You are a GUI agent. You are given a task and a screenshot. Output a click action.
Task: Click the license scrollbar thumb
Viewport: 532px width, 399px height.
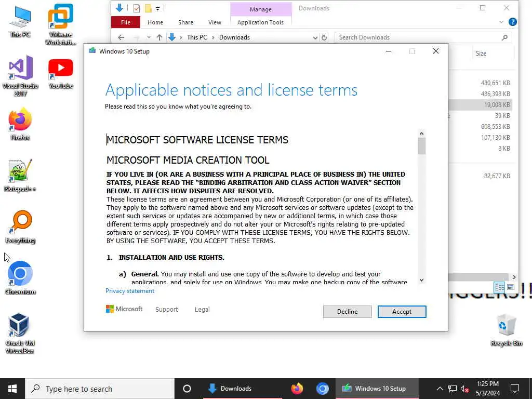point(421,147)
